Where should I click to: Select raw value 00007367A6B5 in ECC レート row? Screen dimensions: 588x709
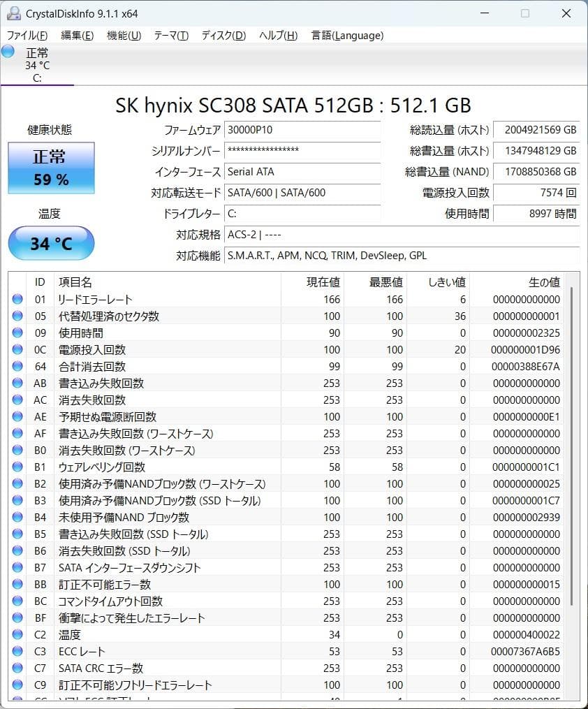point(525,652)
